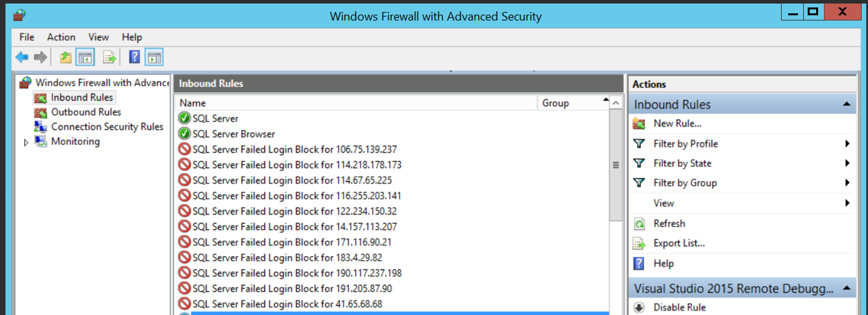
Task: Click the Forward arrow toolbar icon
Action: click(41, 57)
